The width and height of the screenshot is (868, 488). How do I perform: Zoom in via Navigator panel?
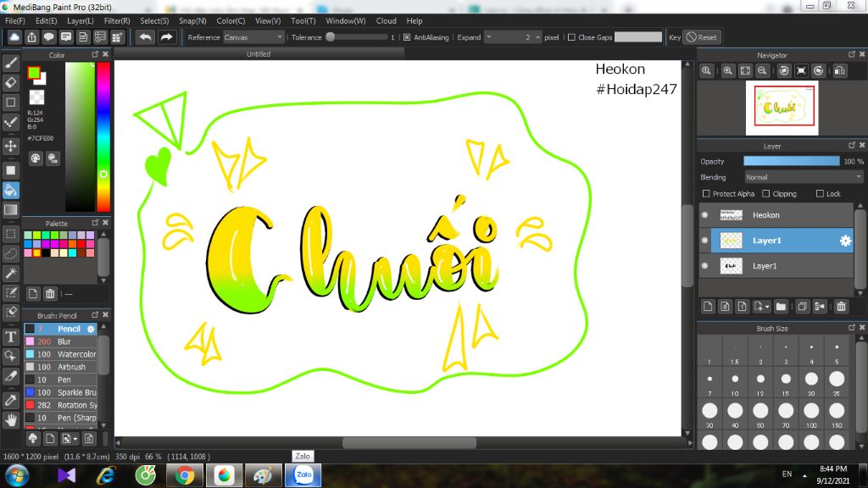click(x=728, y=71)
